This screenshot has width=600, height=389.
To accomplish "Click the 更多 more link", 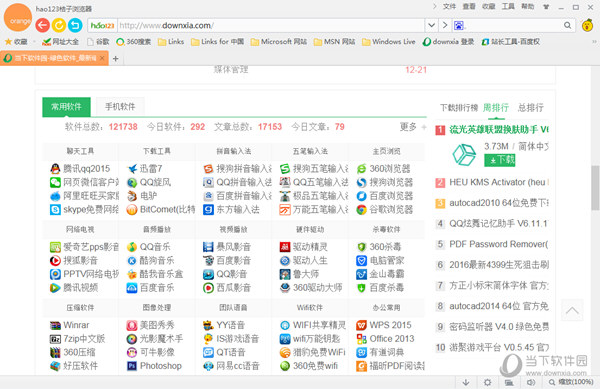I will coord(408,127).
